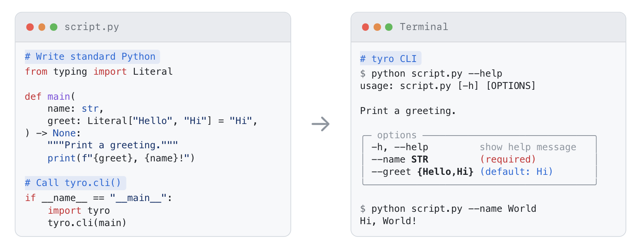The image size is (644, 248).
Task: Click the "# Call tyro.cli()" comment highlight
Action: tap(75, 183)
